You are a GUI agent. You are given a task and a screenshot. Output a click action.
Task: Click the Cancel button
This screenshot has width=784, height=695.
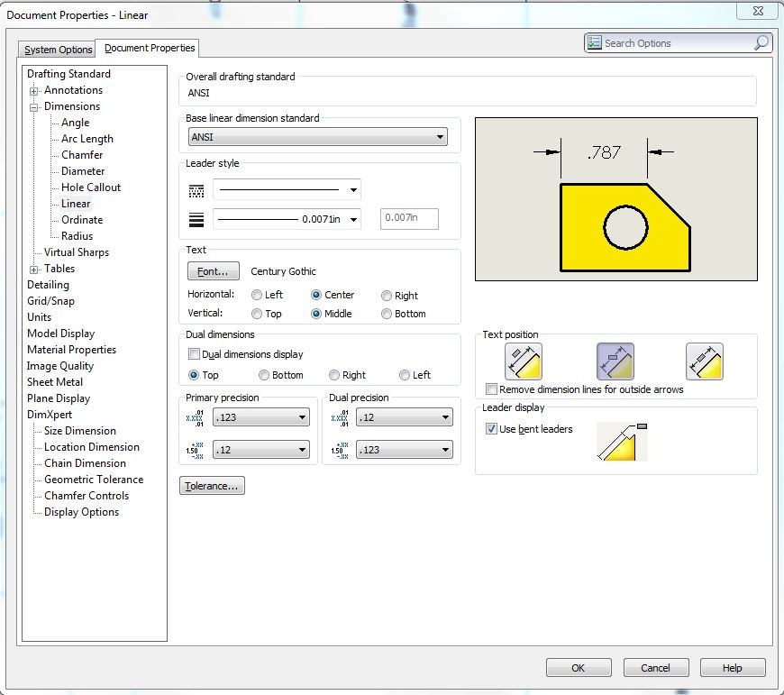(x=655, y=668)
